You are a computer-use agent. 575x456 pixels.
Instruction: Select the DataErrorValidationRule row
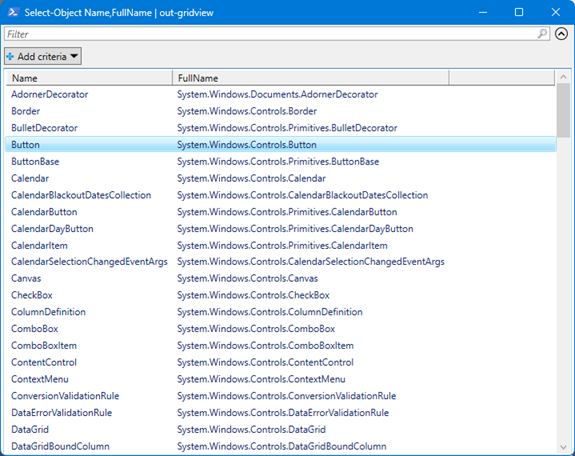tap(281, 413)
